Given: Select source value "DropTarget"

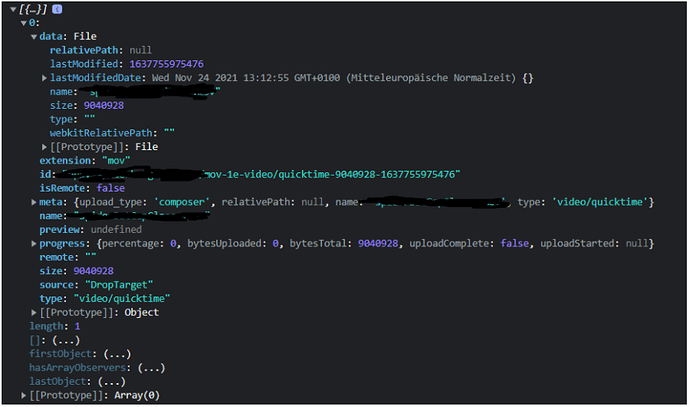Looking at the screenshot, I should tap(119, 285).
